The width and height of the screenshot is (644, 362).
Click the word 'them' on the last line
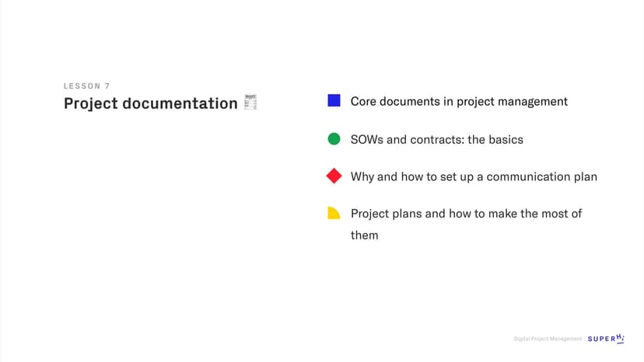pyautogui.click(x=364, y=235)
